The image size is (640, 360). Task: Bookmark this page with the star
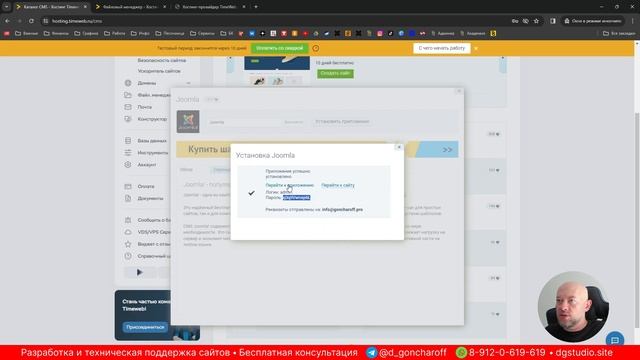(x=536, y=21)
